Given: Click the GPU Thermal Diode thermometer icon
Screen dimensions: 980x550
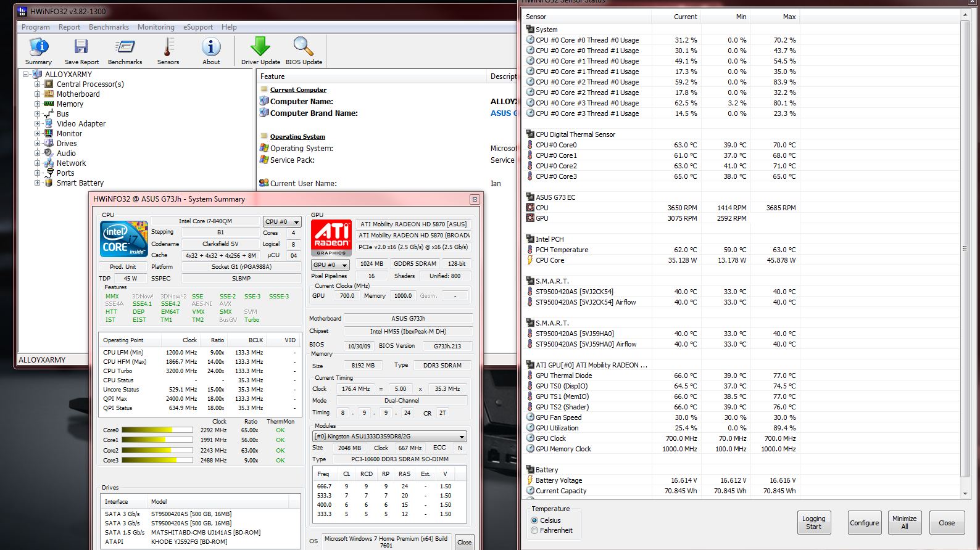Looking at the screenshot, I should point(530,376).
